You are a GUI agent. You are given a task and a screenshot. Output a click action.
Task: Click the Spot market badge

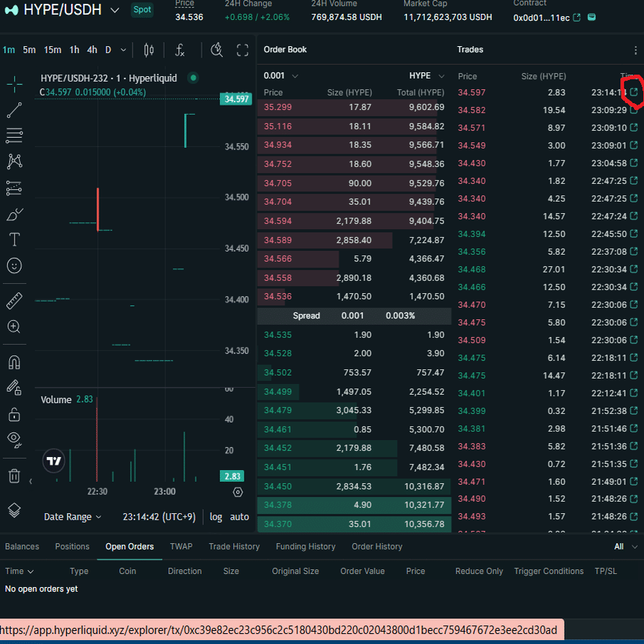tap(142, 10)
